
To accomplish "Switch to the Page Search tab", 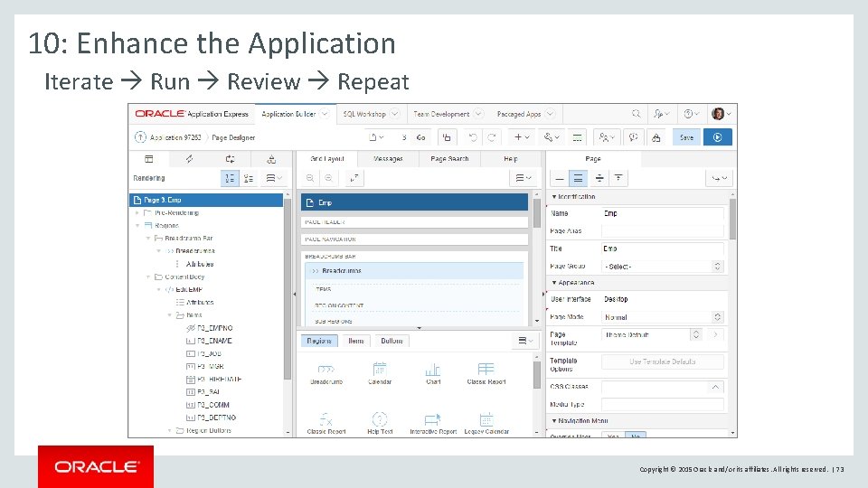I will 449,159.
